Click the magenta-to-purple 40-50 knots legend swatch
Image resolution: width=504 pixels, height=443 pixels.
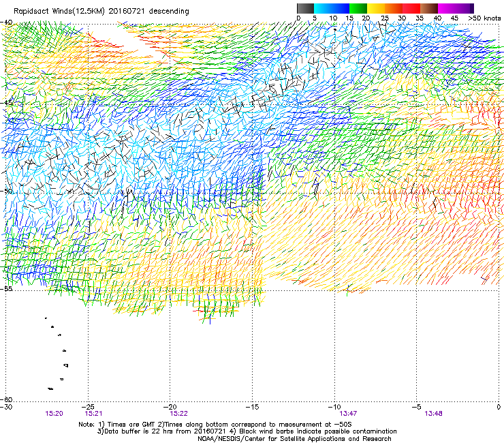click(456, 8)
